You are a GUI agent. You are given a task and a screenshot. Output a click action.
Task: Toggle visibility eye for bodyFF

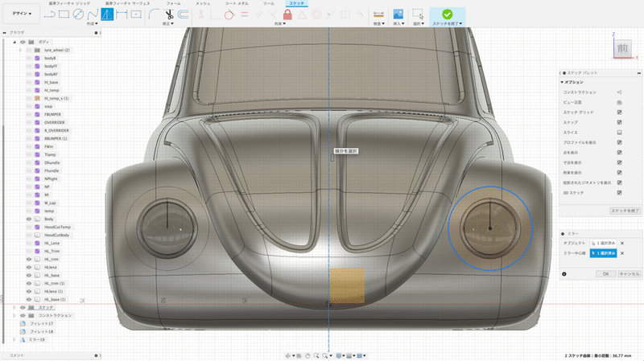29,66
